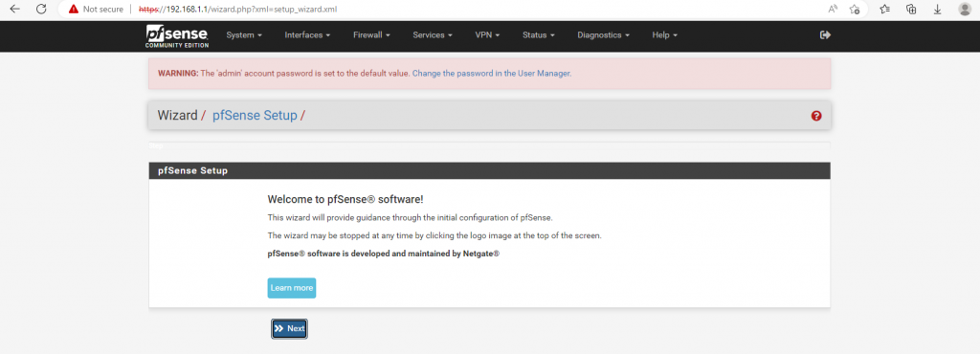Open the Status menu

[539, 35]
